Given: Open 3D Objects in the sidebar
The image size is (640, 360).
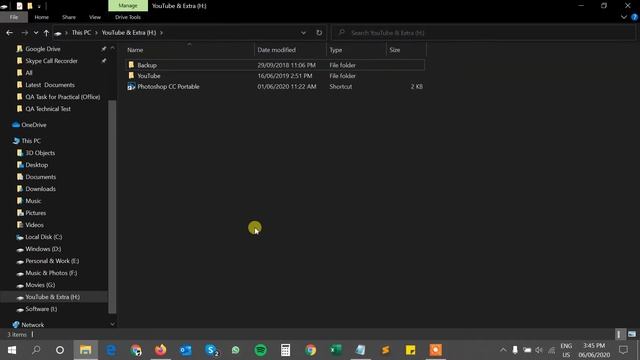Looking at the screenshot, I should point(40,153).
